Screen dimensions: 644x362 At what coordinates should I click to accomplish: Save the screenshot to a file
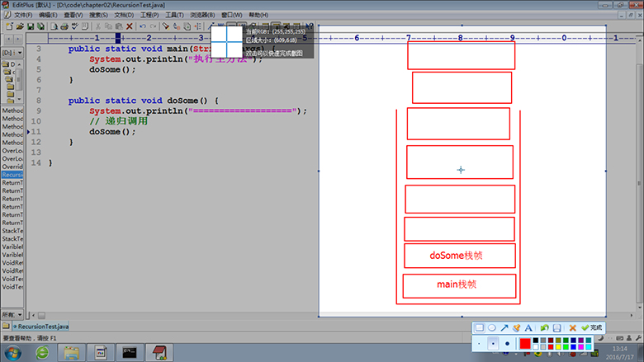pos(557,327)
